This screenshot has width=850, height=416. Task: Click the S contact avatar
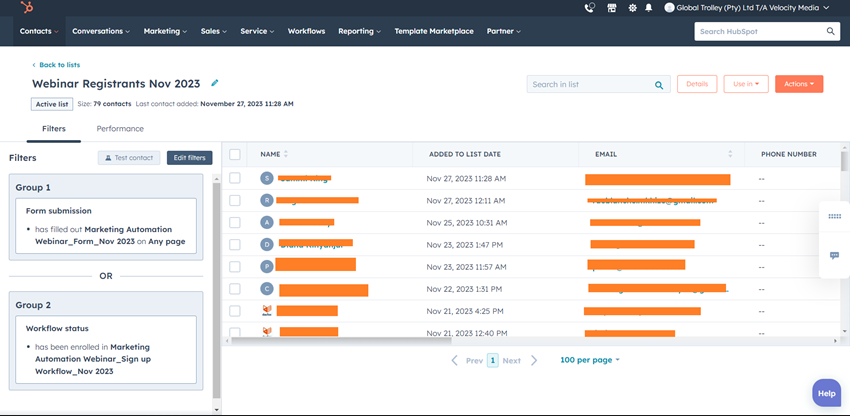point(266,178)
